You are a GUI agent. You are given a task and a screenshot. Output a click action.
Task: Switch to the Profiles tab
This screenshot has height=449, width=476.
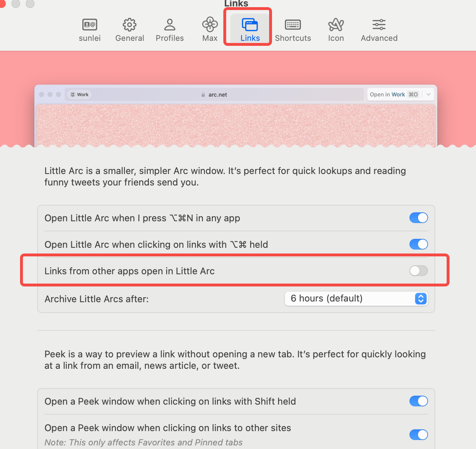click(x=170, y=30)
